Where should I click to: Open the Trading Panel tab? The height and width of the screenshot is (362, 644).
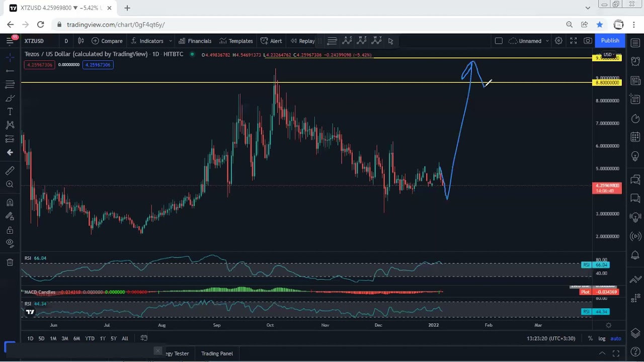tap(217, 353)
